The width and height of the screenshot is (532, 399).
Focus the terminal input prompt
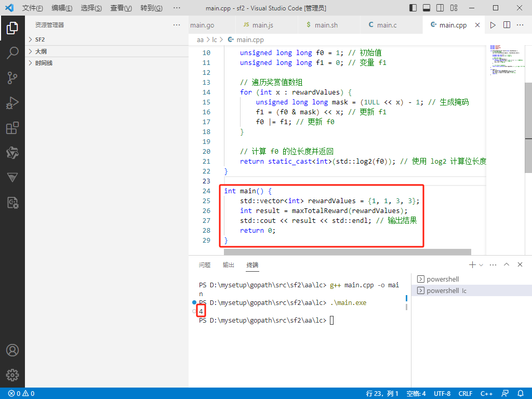(331, 320)
